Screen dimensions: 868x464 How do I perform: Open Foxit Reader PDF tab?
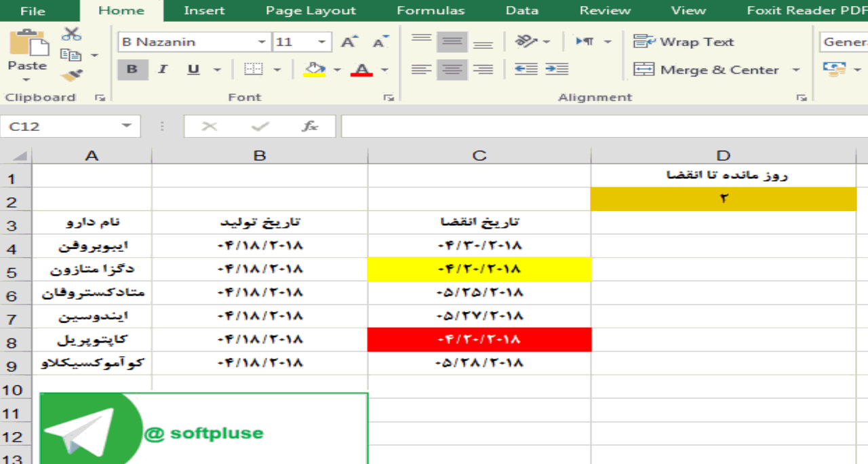(806, 11)
